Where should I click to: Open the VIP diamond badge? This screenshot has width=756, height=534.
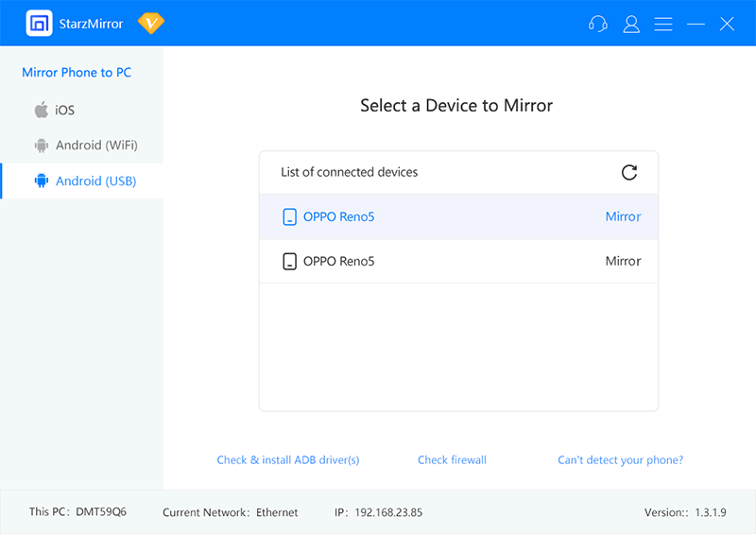[x=151, y=23]
